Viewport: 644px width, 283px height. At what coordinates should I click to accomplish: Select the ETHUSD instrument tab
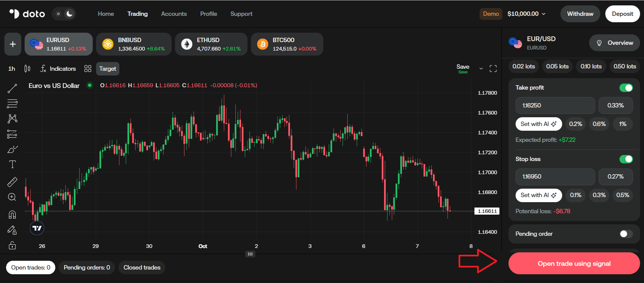211,44
